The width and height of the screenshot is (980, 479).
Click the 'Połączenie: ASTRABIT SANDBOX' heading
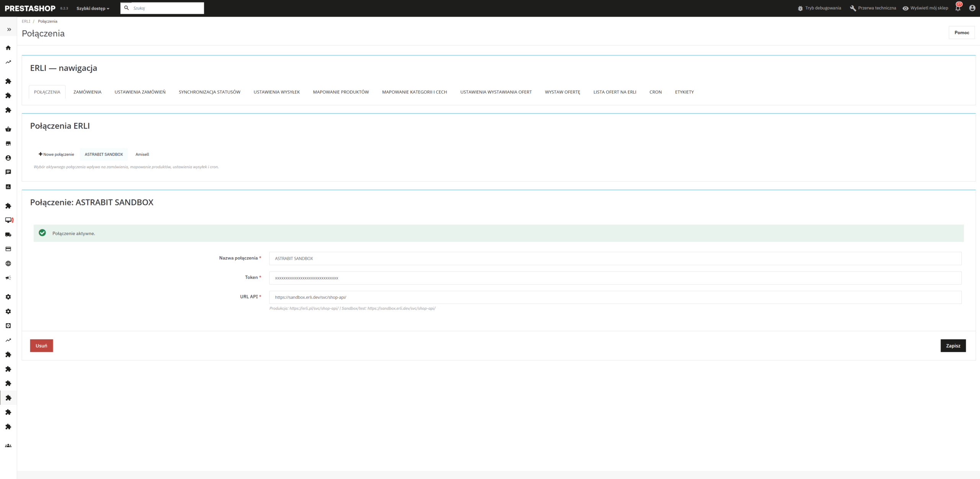pos(92,202)
